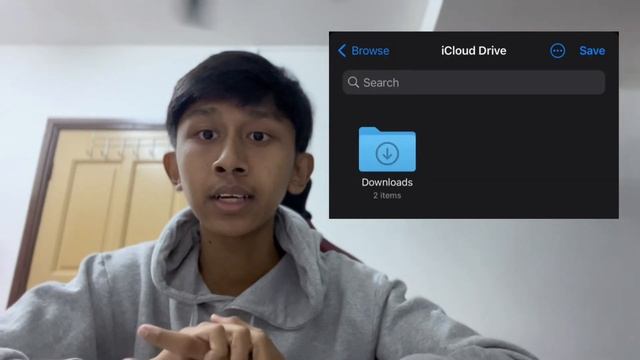This screenshot has width=640, height=360.
Task: Click the magnifying glass search icon
Action: coord(353,82)
